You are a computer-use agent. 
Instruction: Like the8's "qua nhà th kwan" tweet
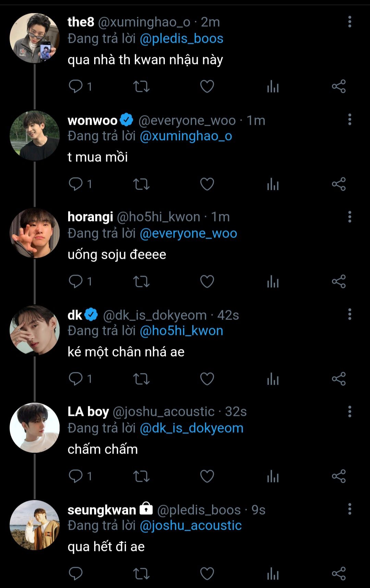point(207,86)
